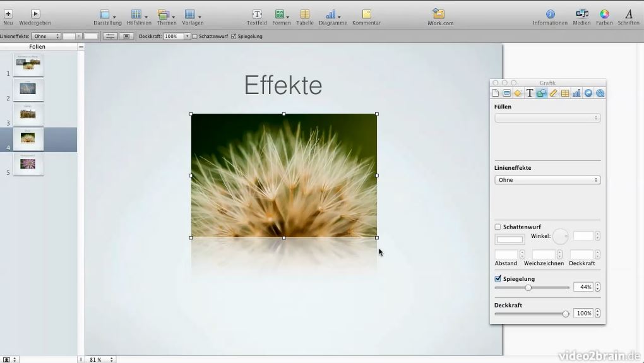The image size is (644, 363).
Task: Open the Darstellung view menu
Action: 107,17
